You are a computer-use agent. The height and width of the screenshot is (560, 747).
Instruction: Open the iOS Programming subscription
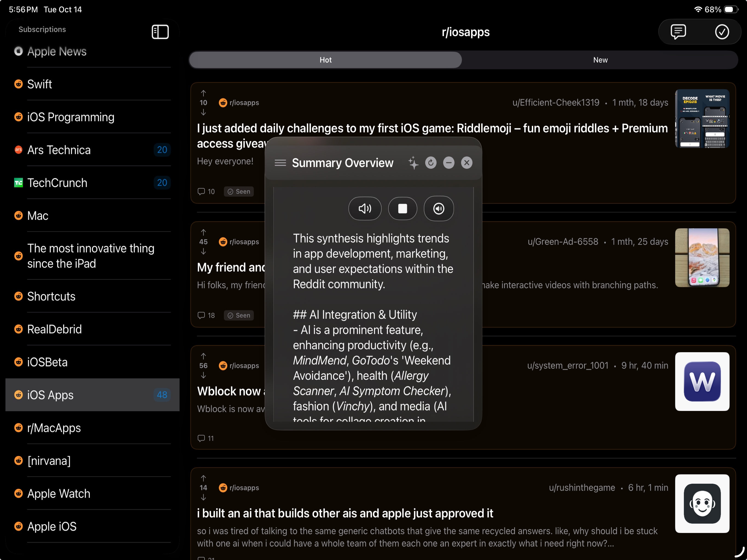[x=92, y=117]
